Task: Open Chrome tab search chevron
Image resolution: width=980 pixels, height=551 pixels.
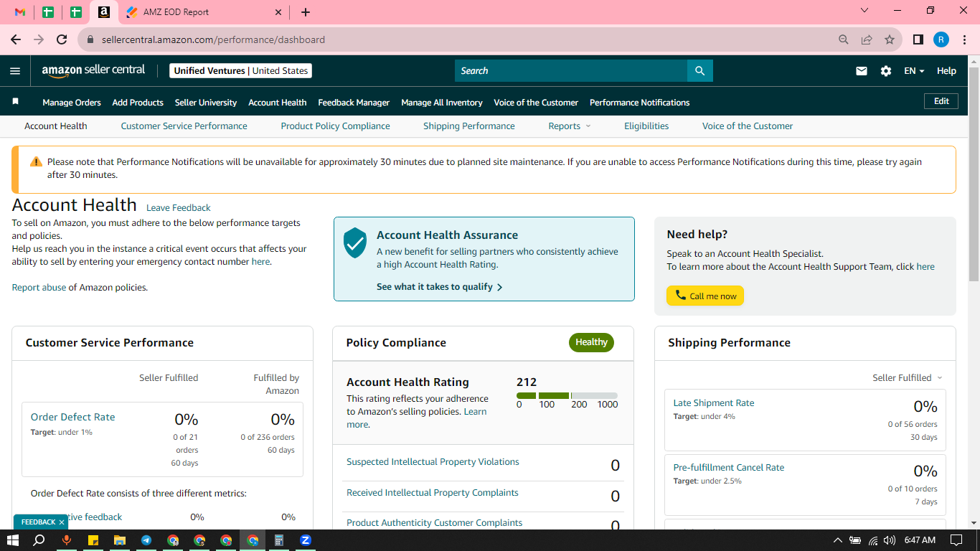Action: pos(864,11)
